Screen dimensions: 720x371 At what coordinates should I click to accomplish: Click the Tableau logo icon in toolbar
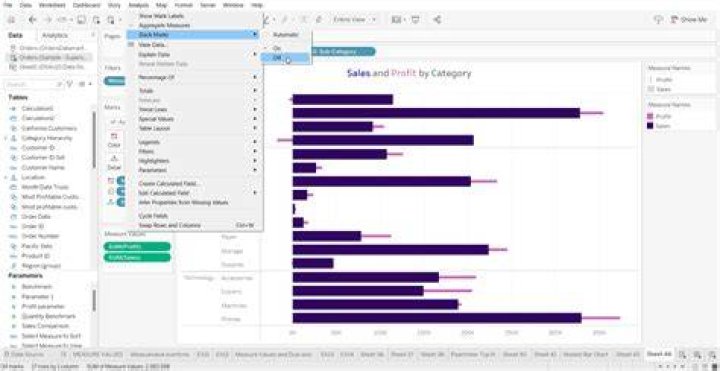click(12, 20)
